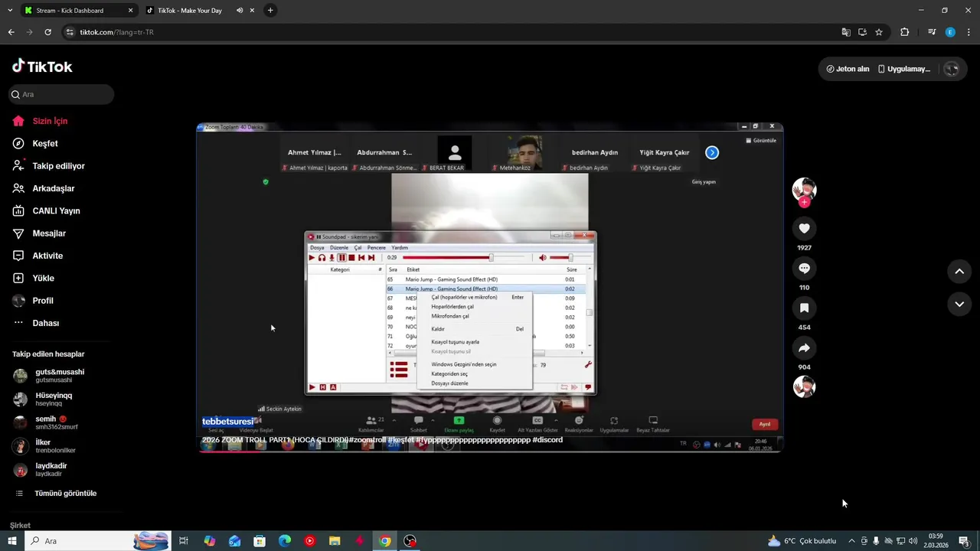Follow author with red plus badge
Viewport: 980px width, 551px height.
(804, 202)
